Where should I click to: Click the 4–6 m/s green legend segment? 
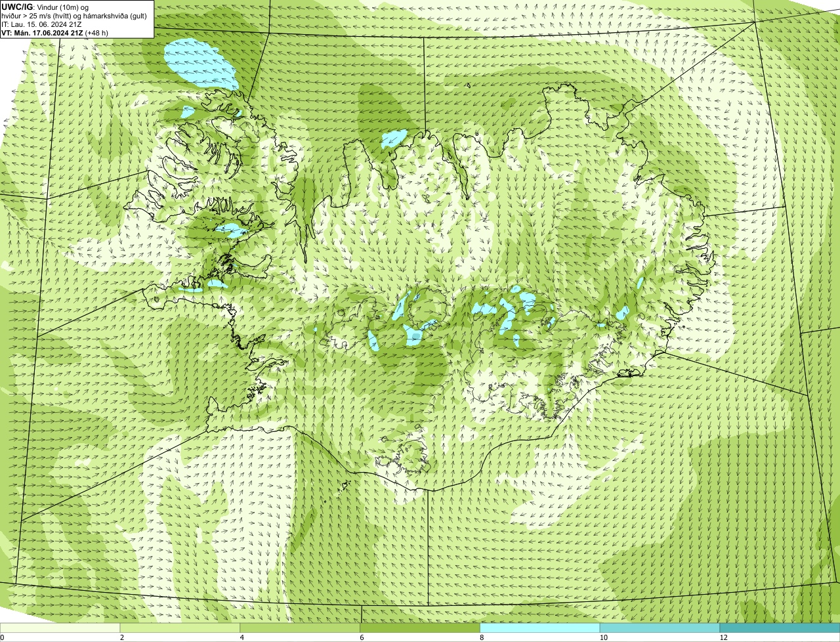[301, 628]
